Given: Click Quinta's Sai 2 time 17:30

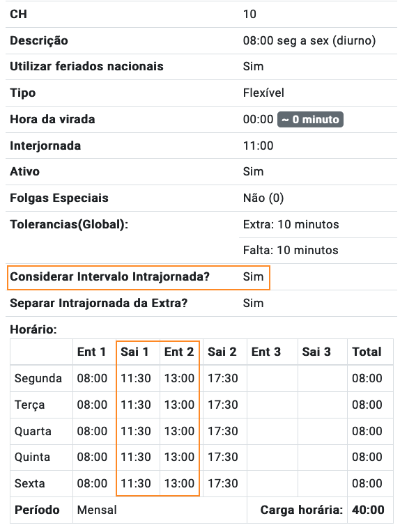Looking at the screenshot, I should tap(223, 457).
